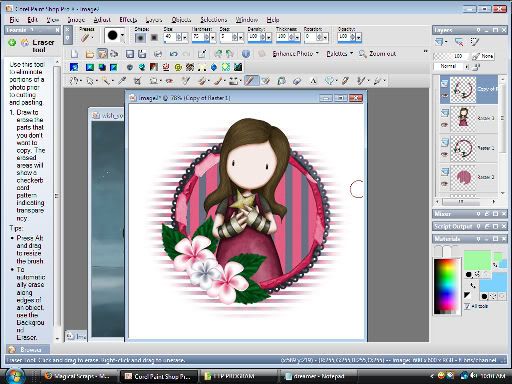This screenshot has height=384, width=512.
Task: Open the Edit menu
Action: 33,20
